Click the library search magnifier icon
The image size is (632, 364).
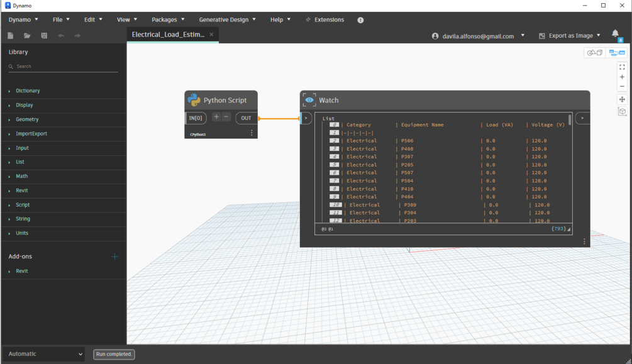pos(11,67)
